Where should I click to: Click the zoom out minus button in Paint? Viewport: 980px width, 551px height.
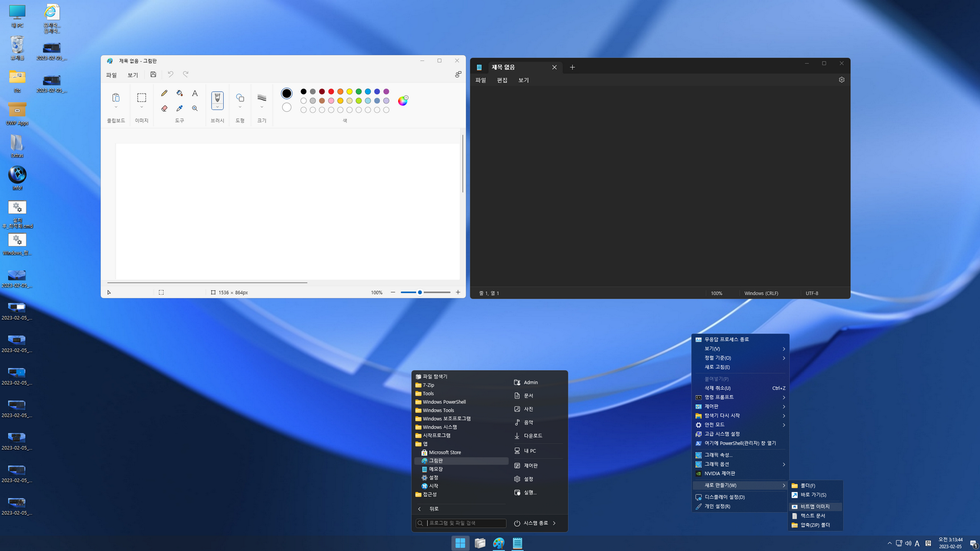(393, 292)
